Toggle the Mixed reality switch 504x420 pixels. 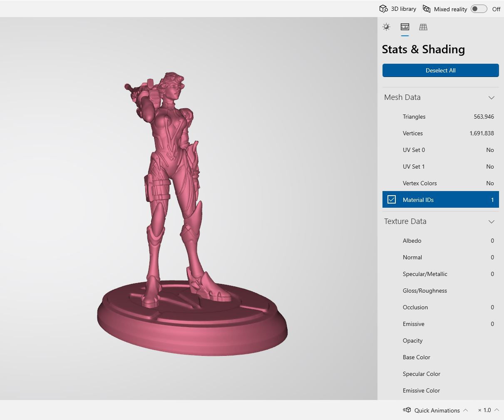[479, 9]
